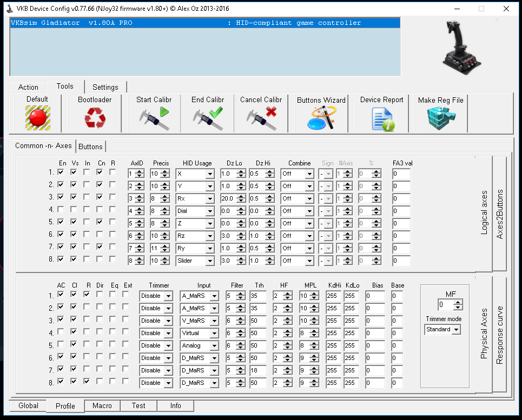
Task: Open the Buttons Wizard icon
Action: pos(321,118)
